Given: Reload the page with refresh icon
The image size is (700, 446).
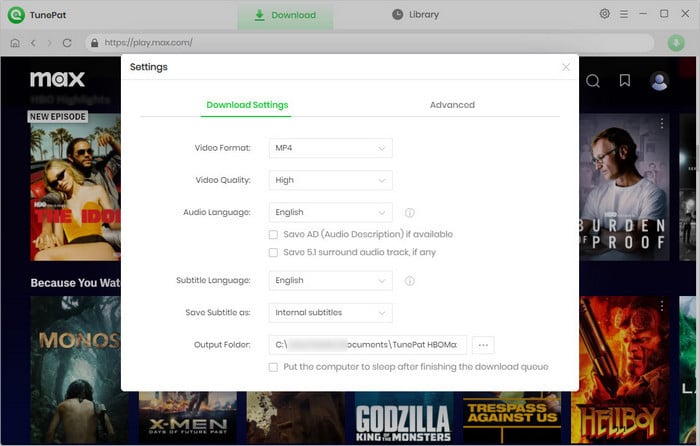Looking at the screenshot, I should [67, 43].
